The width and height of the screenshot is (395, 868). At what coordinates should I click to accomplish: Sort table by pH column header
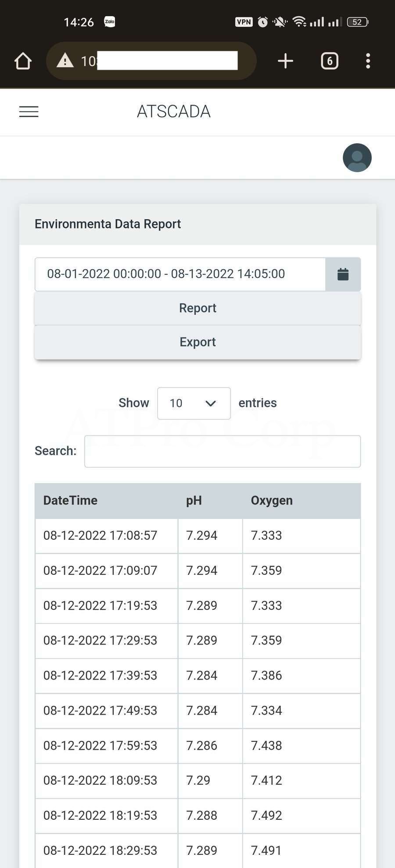(x=194, y=501)
